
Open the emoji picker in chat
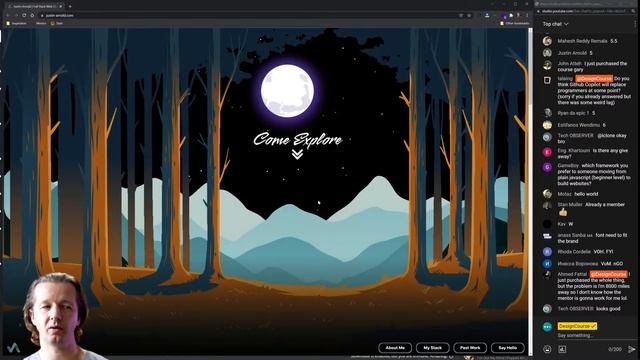click(x=547, y=349)
